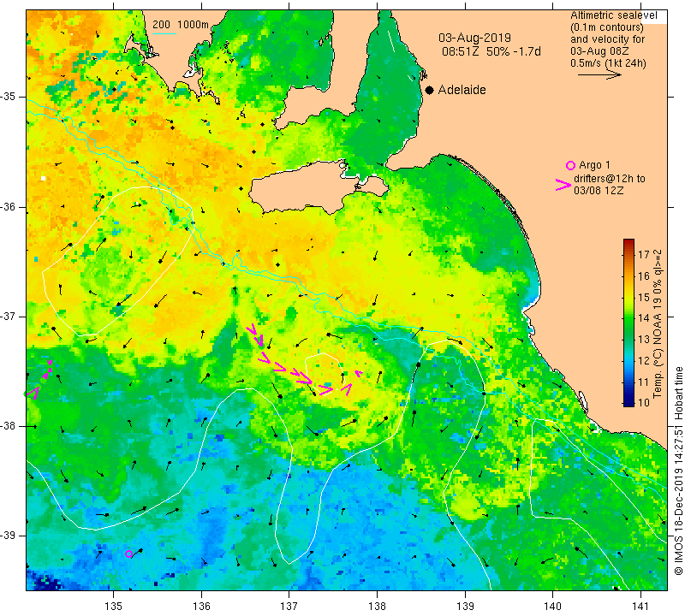
Task: Click the text '08:51Z 50% -1.7d'
Action: [491, 51]
